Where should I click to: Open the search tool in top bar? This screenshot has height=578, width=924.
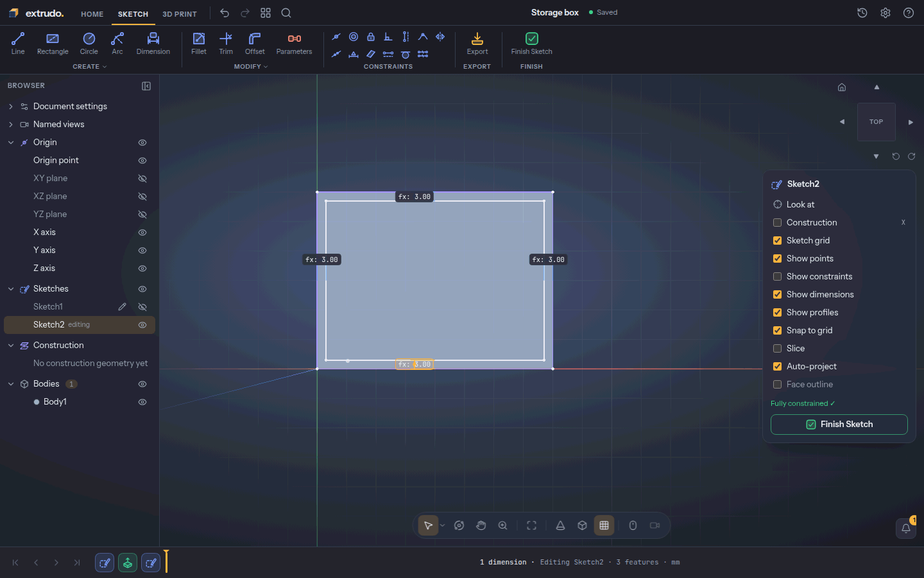286,13
